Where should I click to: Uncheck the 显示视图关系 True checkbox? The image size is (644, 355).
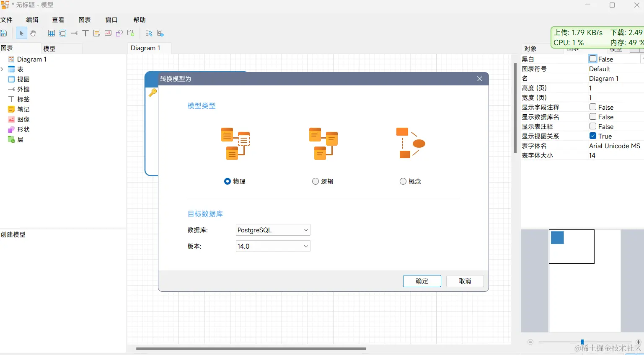click(593, 136)
